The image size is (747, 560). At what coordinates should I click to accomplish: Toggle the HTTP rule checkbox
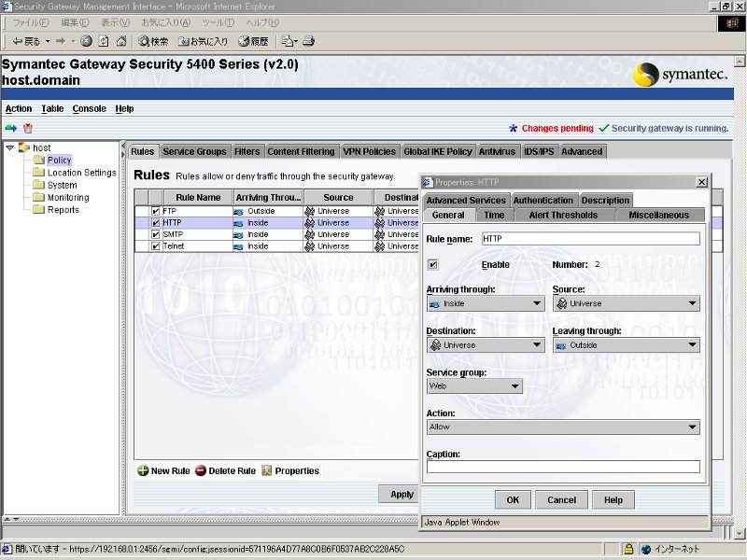pyautogui.click(x=155, y=223)
